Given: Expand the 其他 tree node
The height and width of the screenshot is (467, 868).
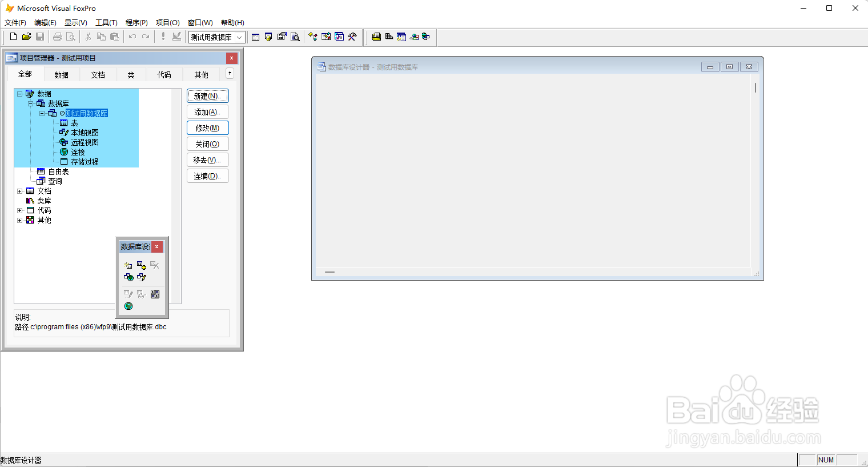Looking at the screenshot, I should click(x=19, y=220).
